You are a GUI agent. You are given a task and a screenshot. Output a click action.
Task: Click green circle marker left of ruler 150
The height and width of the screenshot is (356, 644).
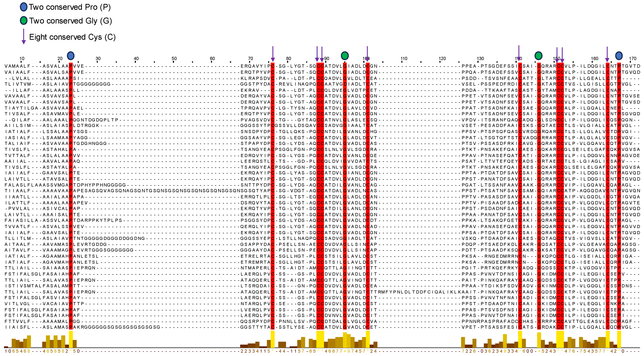(x=538, y=56)
